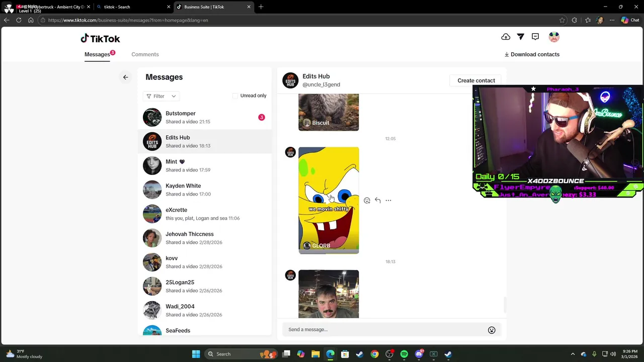644x362 pixels.
Task: Click the Butstomper unread badge showing 3
Action: 261,117
